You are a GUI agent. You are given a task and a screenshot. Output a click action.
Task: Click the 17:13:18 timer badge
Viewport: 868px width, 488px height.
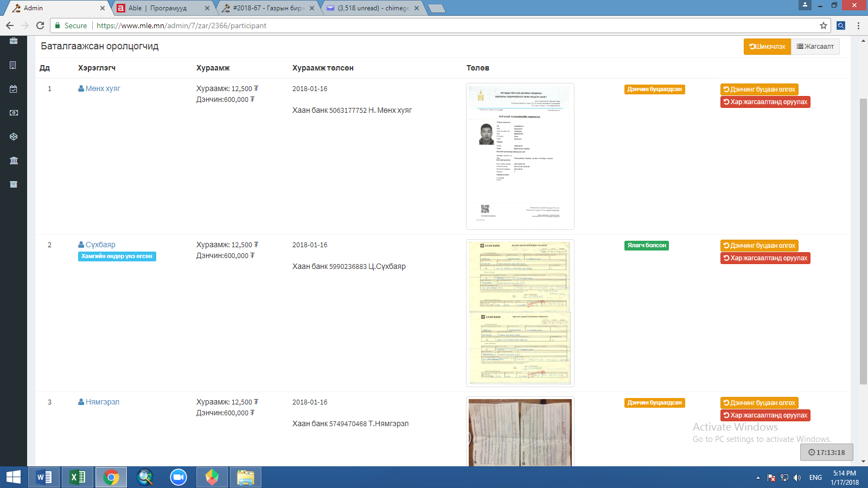pos(826,452)
